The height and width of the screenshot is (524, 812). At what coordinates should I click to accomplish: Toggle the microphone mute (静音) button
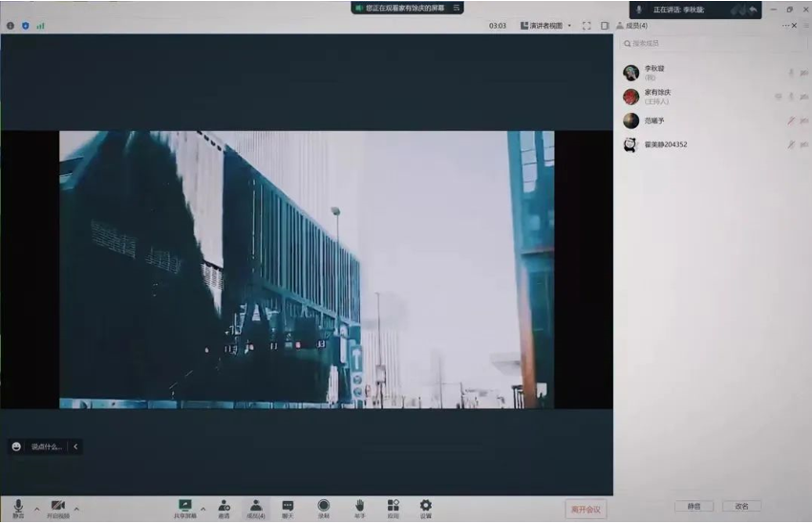pos(18,508)
